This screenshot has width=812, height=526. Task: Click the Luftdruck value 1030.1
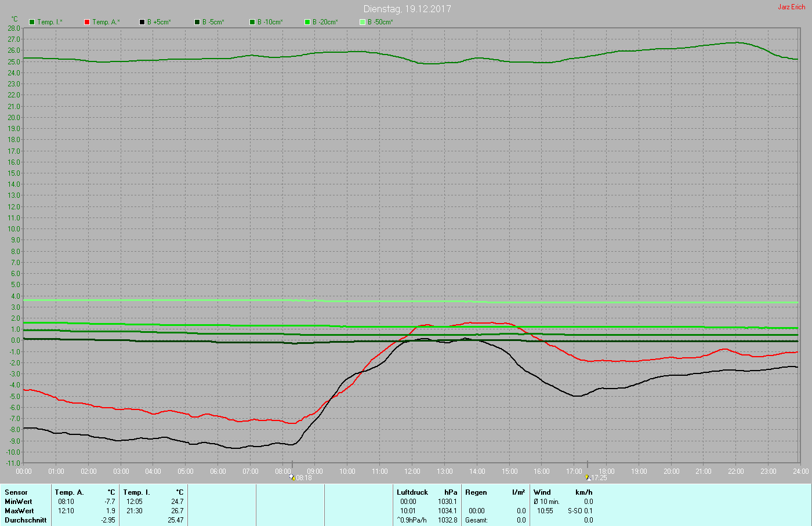tap(448, 502)
